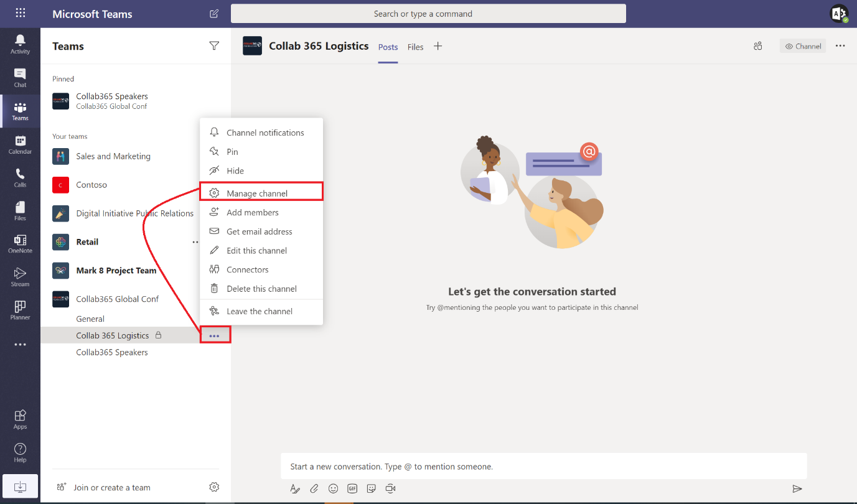Open the GIF picker
Screen dimensions: 857x504
(352, 489)
